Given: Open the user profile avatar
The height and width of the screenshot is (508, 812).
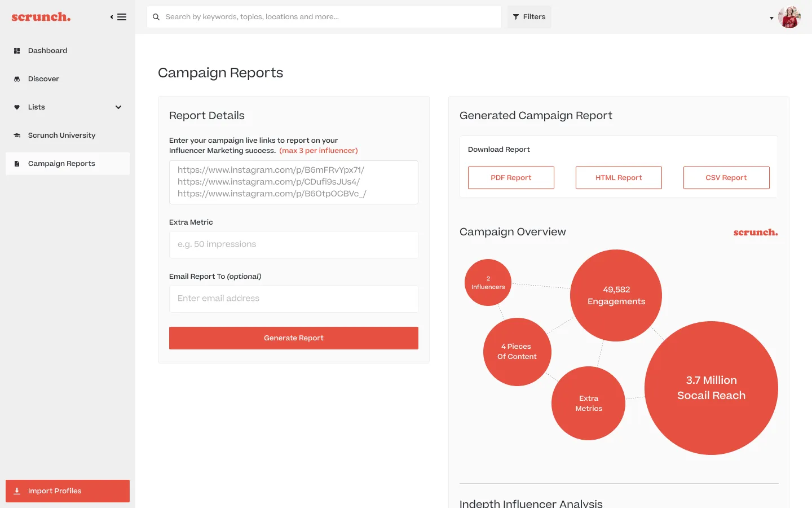Looking at the screenshot, I should coord(789,17).
